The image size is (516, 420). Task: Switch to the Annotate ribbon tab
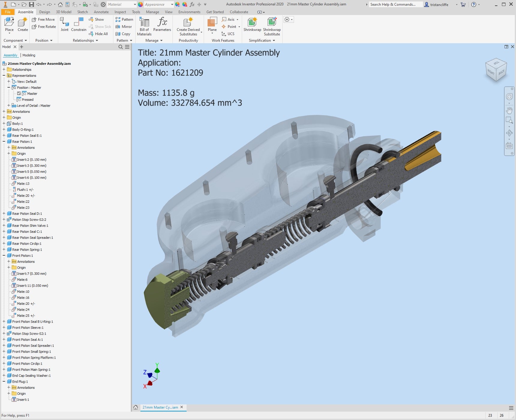[101, 12]
